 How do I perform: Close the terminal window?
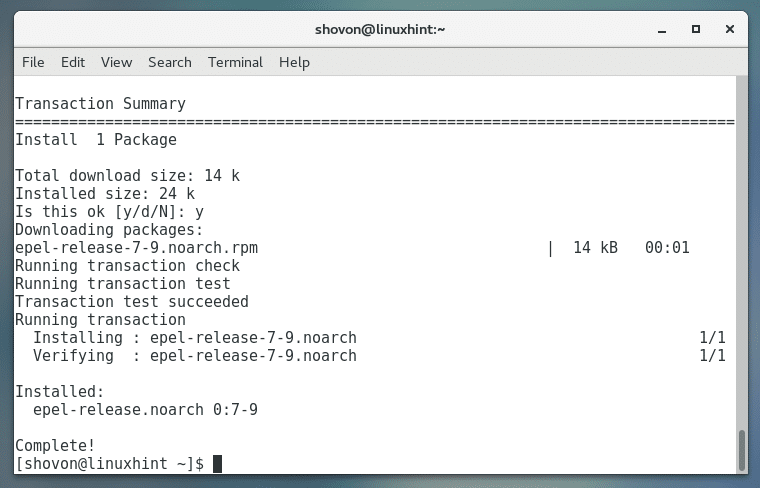coord(728,29)
